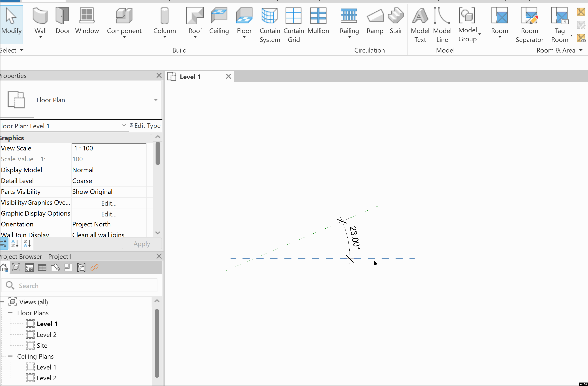Open the Stair tool

[396, 21]
